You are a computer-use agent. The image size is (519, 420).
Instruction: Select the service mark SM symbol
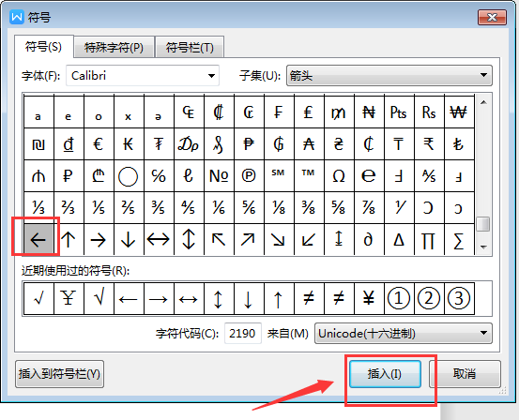(x=279, y=175)
